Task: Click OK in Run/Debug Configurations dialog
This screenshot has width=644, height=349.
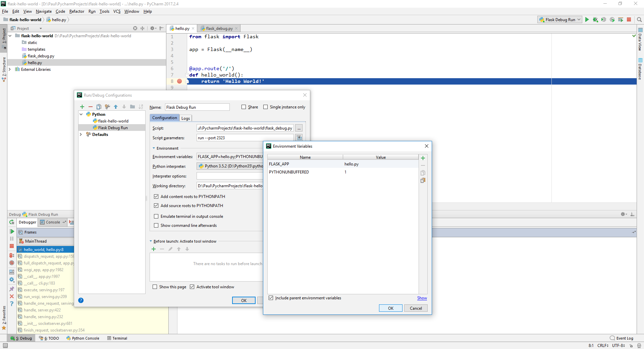Action: [x=244, y=301]
